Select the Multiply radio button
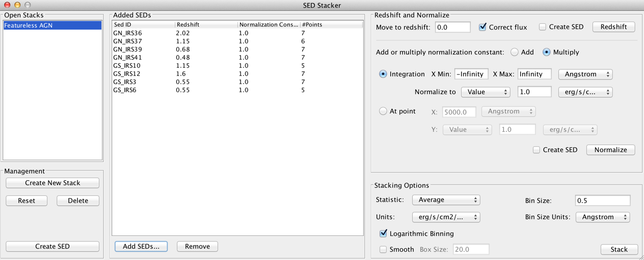 (547, 52)
